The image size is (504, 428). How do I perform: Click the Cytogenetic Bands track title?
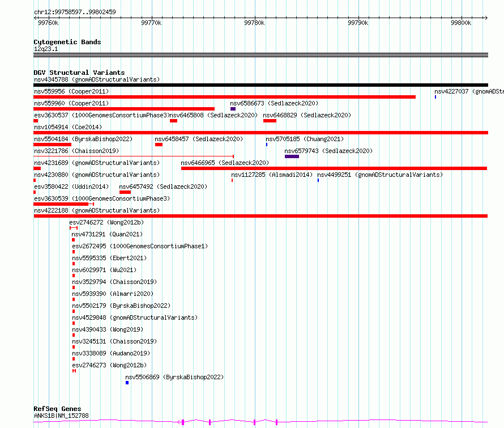pyautogui.click(x=67, y=42)
